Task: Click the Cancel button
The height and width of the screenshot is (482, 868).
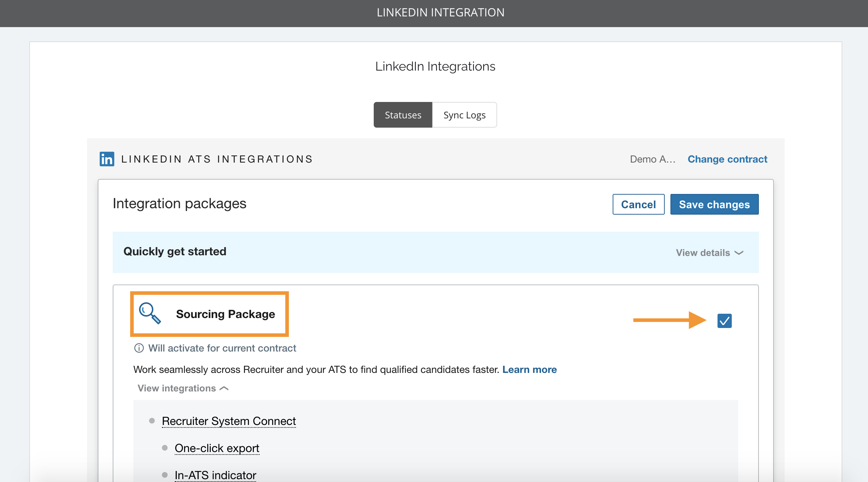Action: (x=638, y=204)
